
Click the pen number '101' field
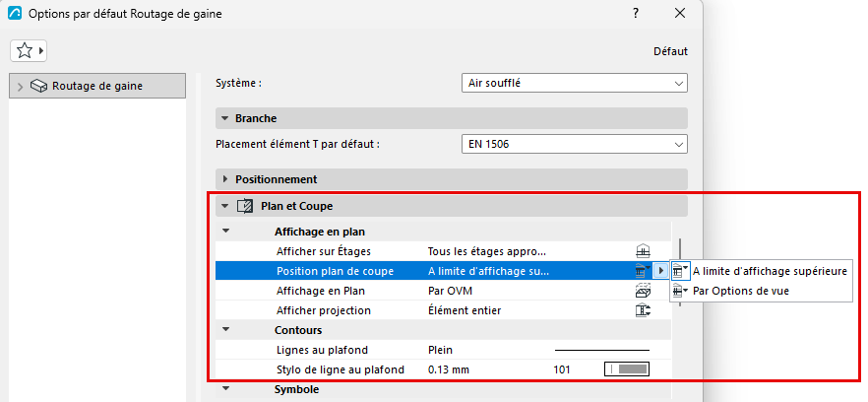(x=561, y=369)
